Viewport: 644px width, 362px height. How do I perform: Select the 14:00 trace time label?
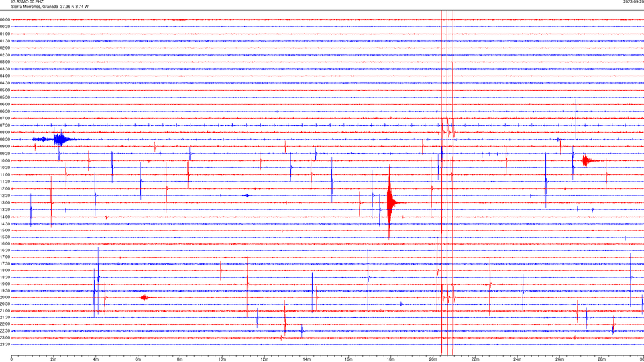[x=5, y=217]
